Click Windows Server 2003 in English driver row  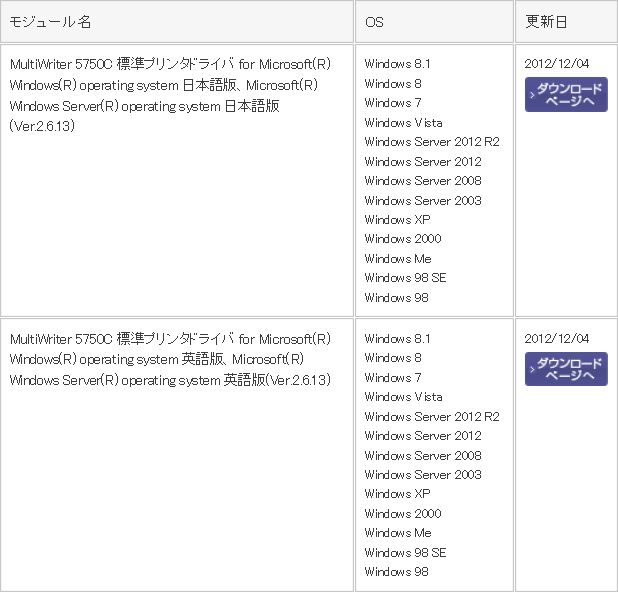tap(423, 475)
